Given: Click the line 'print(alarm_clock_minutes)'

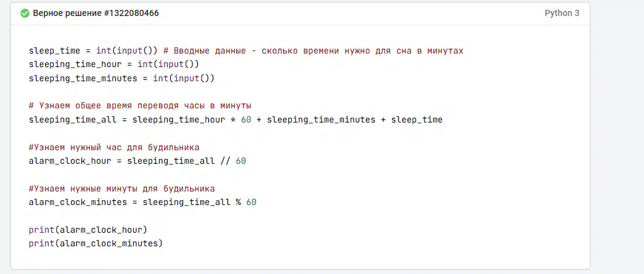Looking at the screenshot, I should pos(96,244).
